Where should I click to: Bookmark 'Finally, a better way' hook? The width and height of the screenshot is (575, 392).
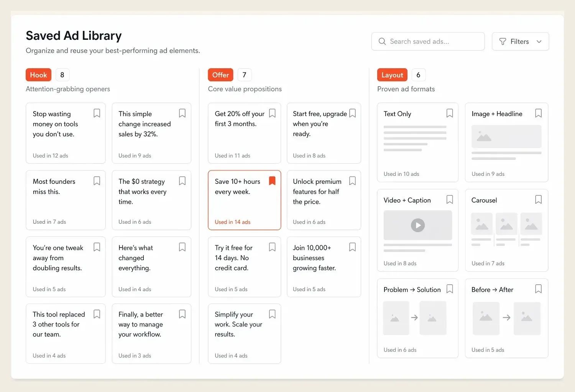tap(182, 314)
